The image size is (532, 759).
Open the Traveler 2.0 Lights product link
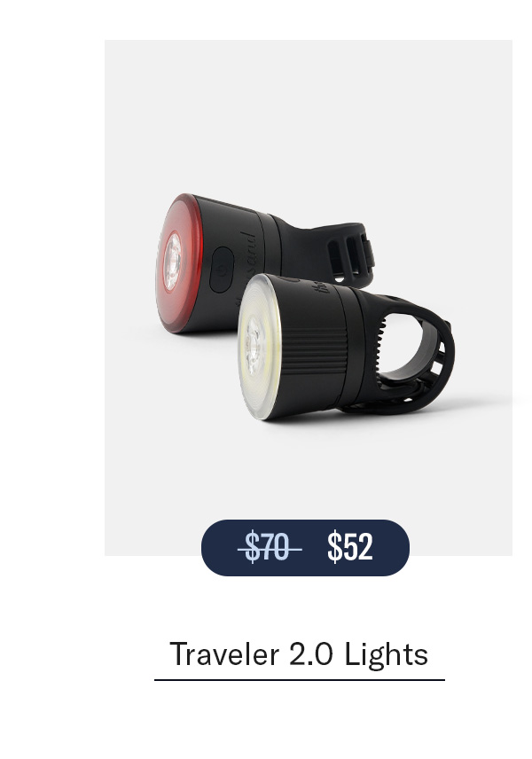click(299, 654)
